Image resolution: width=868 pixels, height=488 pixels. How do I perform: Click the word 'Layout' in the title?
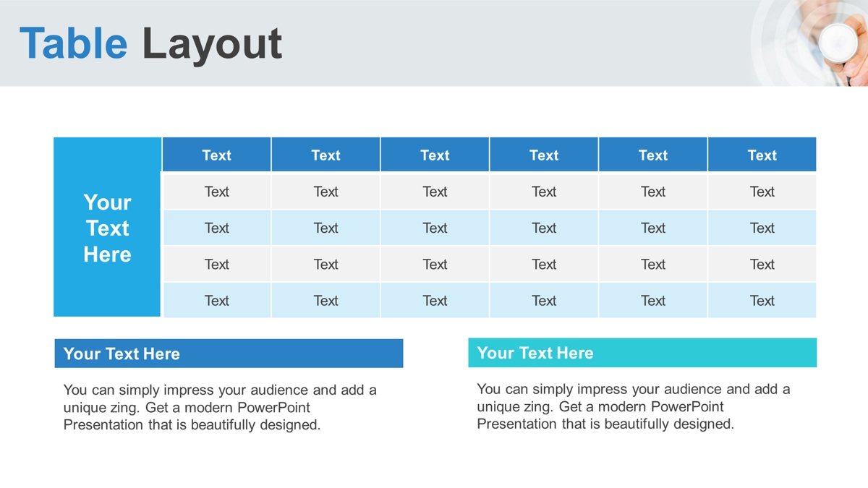(212, 44)
